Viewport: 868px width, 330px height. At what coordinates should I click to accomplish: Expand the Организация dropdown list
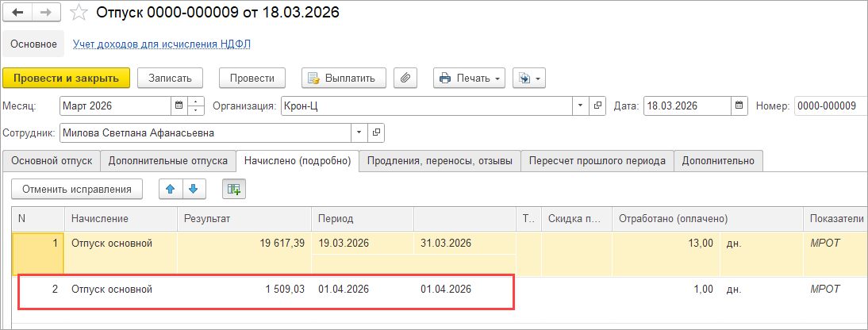coord(581,106)
